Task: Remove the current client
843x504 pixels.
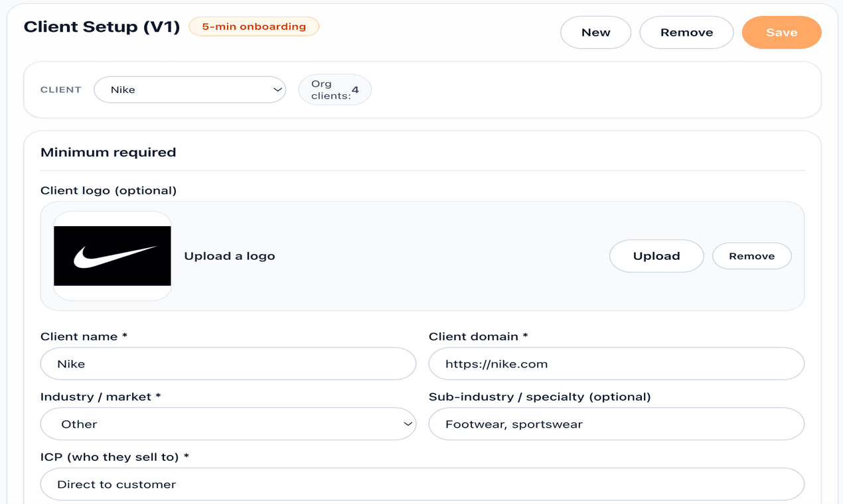Action: coord(686,32)
